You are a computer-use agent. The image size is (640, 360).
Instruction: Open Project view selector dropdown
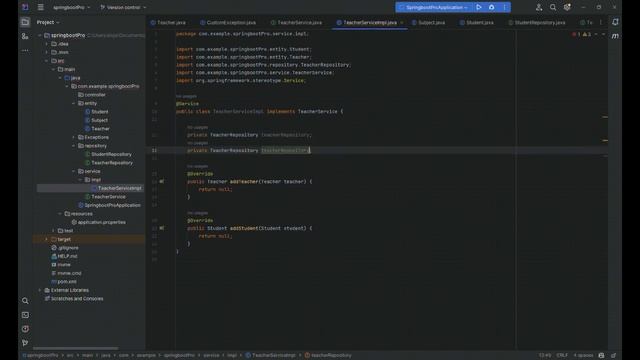click(x=48, y=22)
